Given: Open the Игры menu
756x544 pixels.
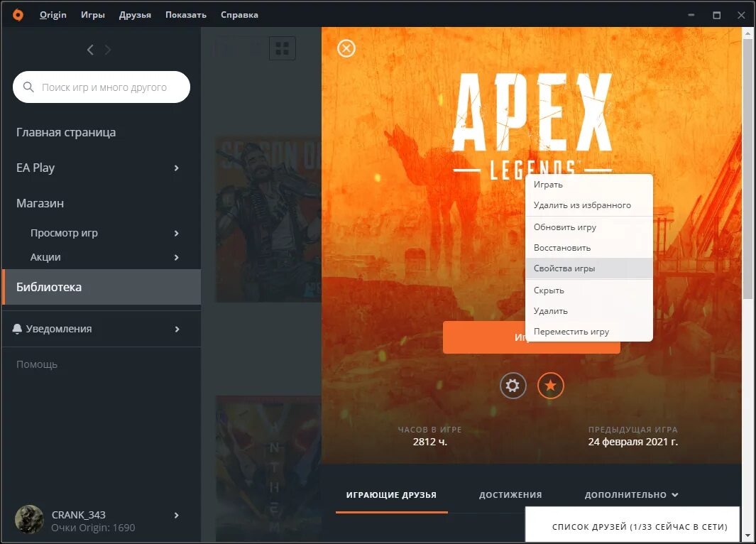Looking at the screenshot, I should (92, 15).
